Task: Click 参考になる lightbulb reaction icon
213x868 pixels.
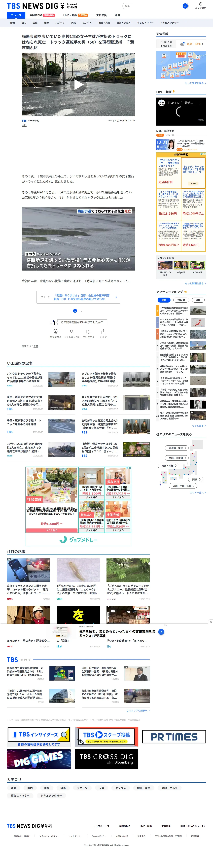Action: (x=55, y=332)
